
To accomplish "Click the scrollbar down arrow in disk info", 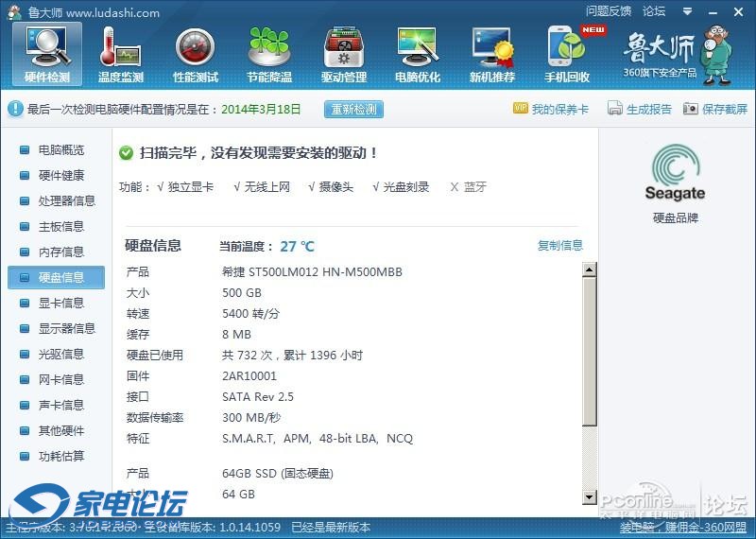I will [590, 497].
